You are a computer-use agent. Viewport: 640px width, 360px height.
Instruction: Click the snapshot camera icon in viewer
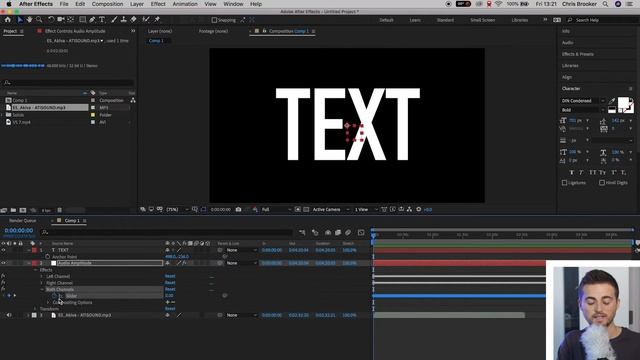238,209
